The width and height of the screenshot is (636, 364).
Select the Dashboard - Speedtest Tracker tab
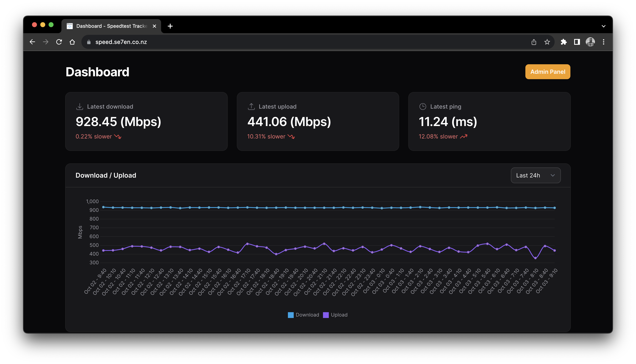pyautogui.click(x=108, y=26)
